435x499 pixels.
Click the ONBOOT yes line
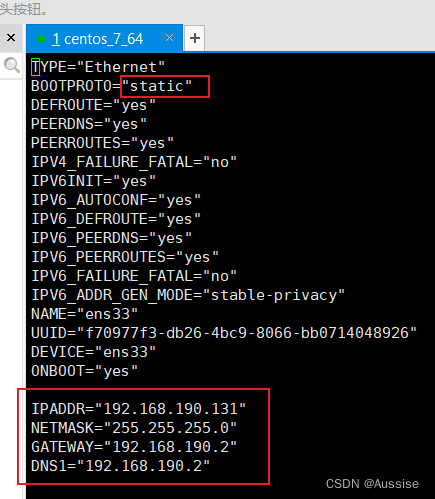click(84, 371)
